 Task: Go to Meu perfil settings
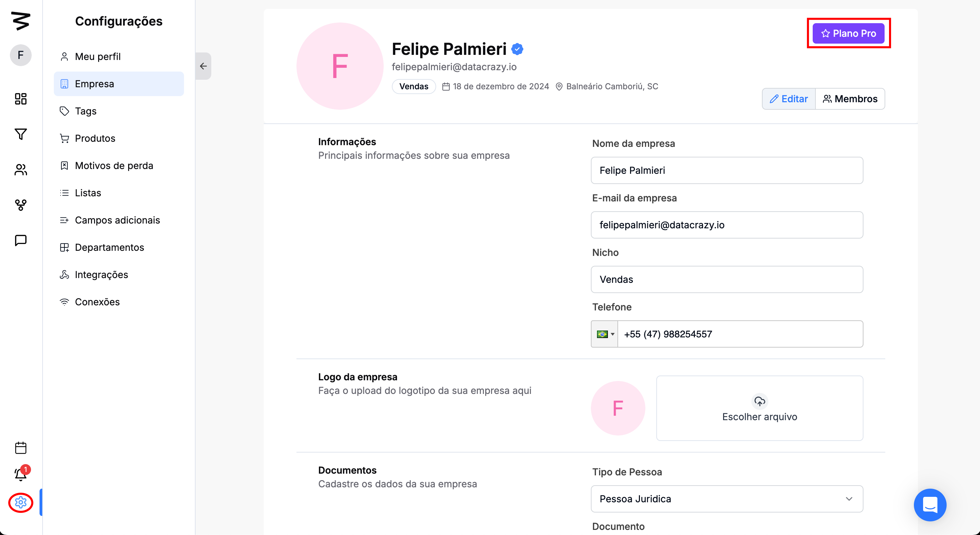(98, 57)
